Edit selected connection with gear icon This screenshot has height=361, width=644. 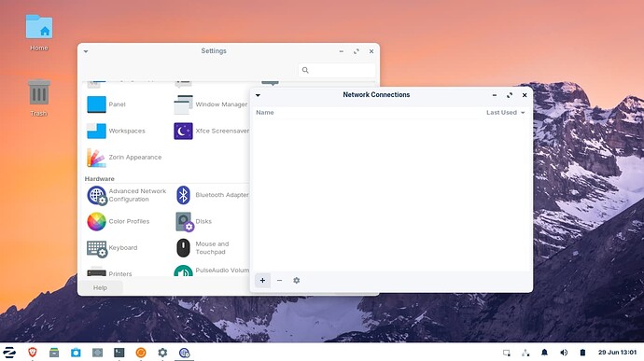coord(296,281)
